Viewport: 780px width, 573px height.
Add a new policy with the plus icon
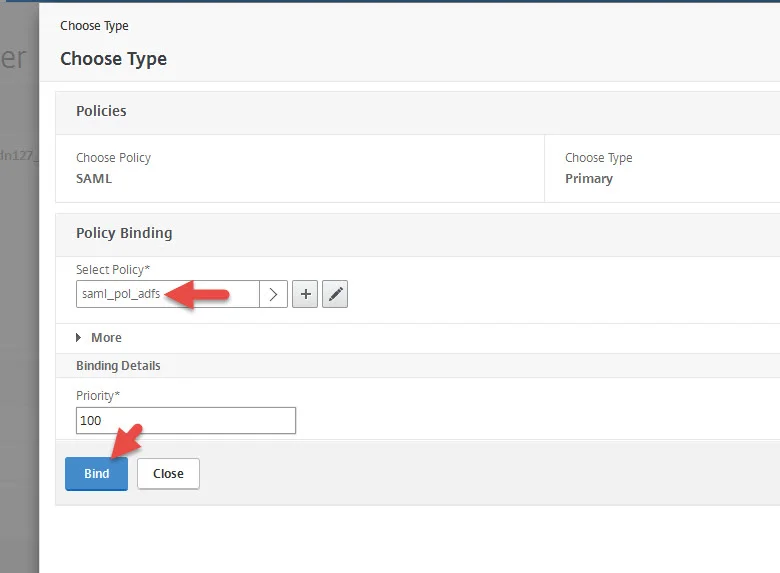[305, 294]
